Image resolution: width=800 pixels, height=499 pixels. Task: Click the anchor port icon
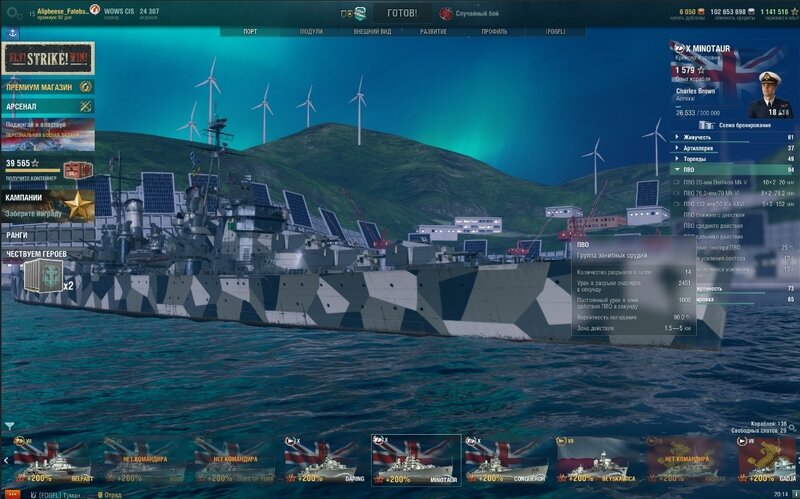12,34
